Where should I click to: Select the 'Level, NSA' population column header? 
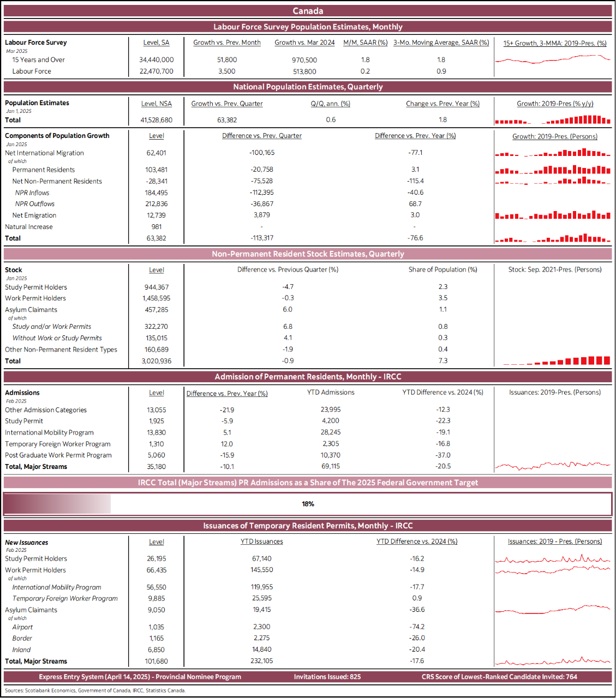[x=157, y=104]
